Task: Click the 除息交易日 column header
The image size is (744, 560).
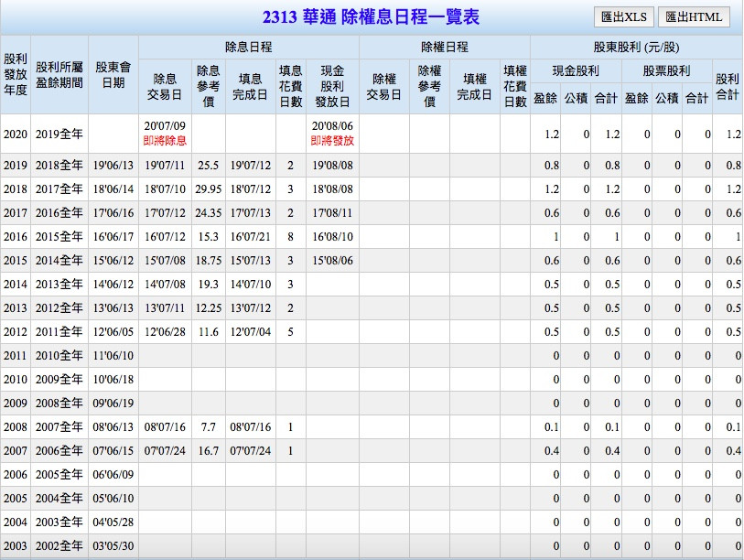Action: pyautogui.click(x=165, y=86)
